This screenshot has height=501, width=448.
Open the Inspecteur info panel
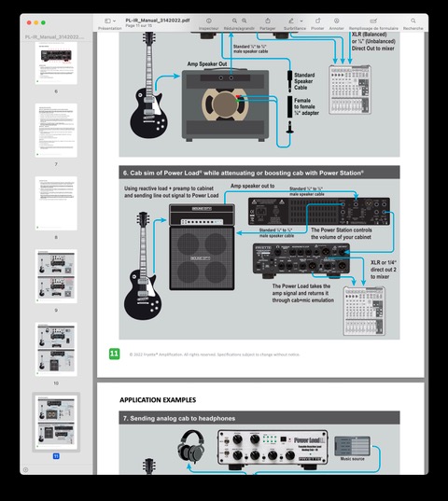(x=209, y=21)
